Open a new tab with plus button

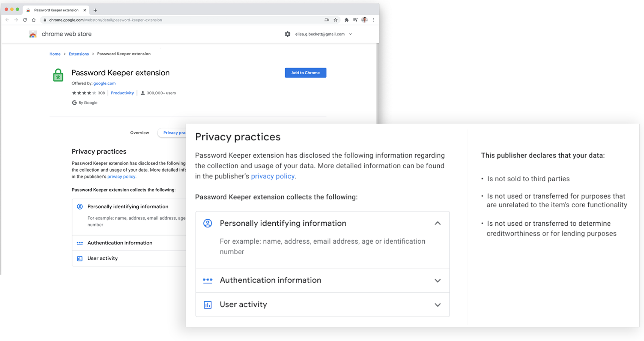coord(95,10)
